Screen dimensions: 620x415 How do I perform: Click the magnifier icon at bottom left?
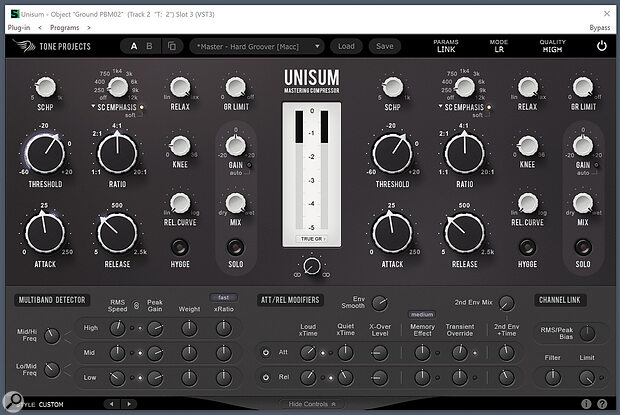pyautogui.click(x=13, y=401)
